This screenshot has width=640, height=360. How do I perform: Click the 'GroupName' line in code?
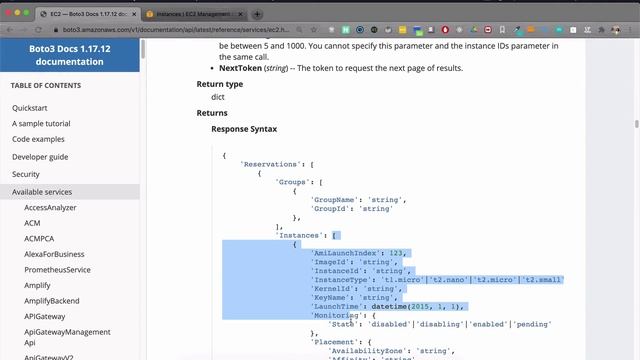tap(358, 200)
